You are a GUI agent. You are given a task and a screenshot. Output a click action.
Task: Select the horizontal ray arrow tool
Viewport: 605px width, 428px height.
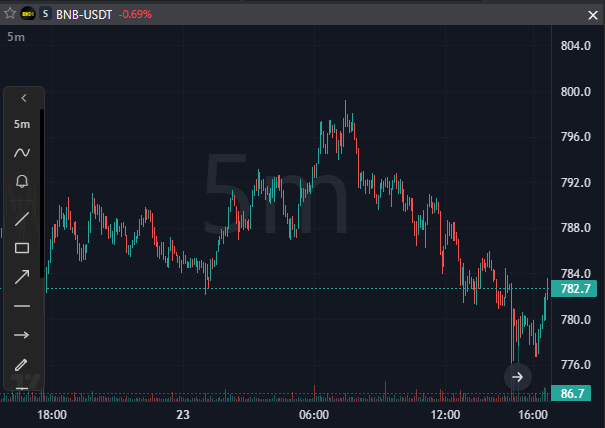tap(22, 335)
